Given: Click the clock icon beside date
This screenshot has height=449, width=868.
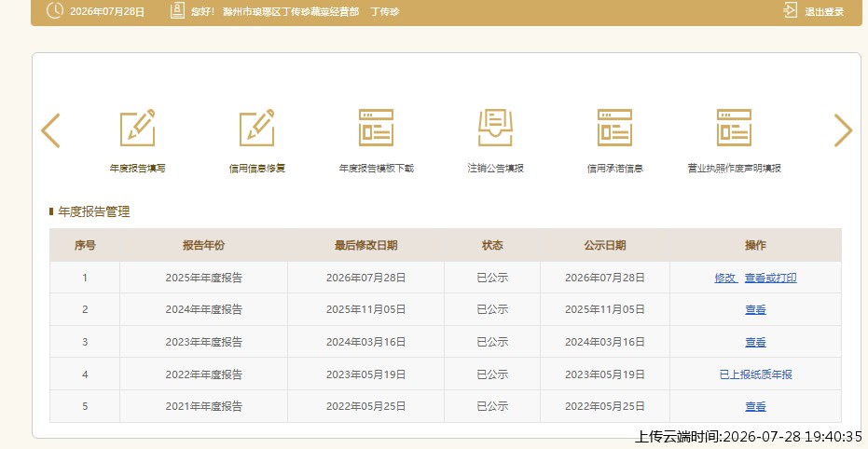Looking at the screenshot, I should click(55, 10).
